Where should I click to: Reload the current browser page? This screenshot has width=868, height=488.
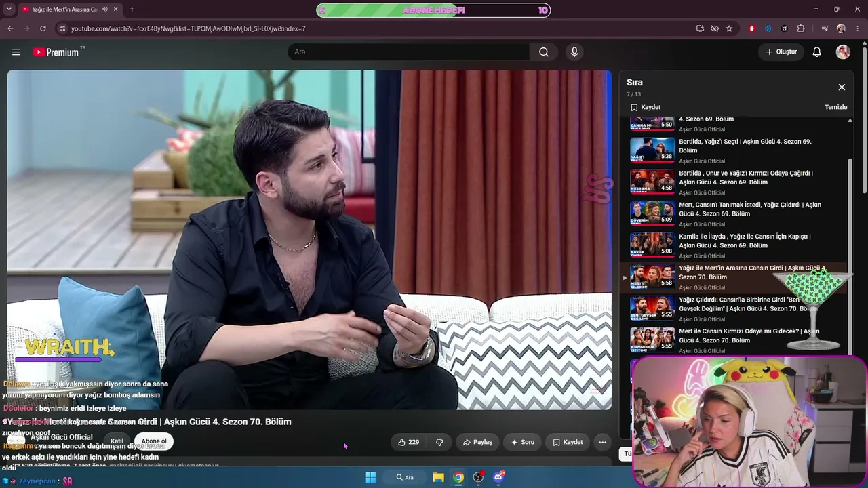point(43,28)
